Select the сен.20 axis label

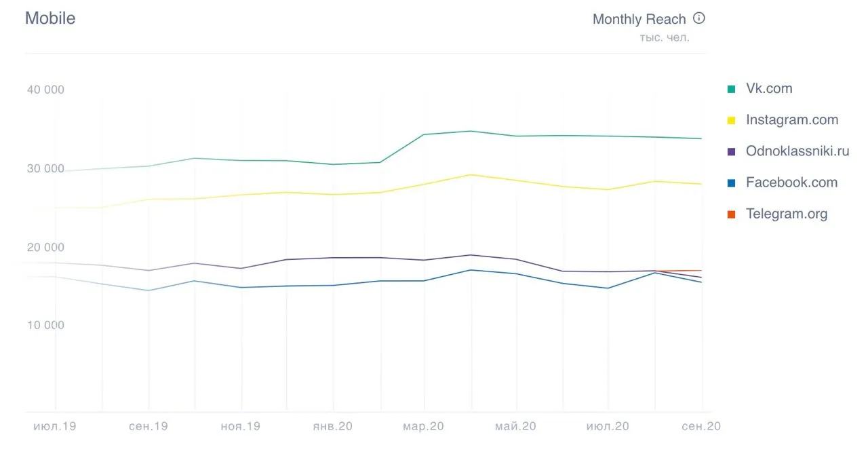coord(701,427)
